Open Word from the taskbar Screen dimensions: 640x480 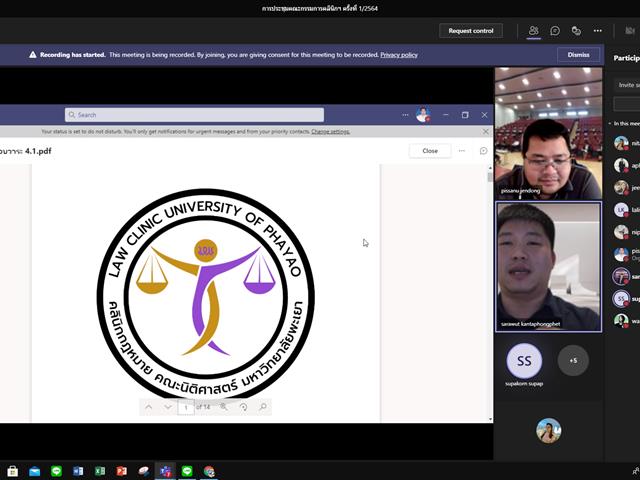[x=78, y=471]
